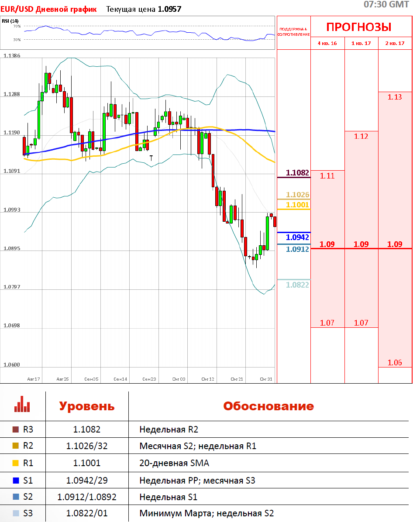Select the '1 кв. 17' forecast column header

[x=361, y=43]
